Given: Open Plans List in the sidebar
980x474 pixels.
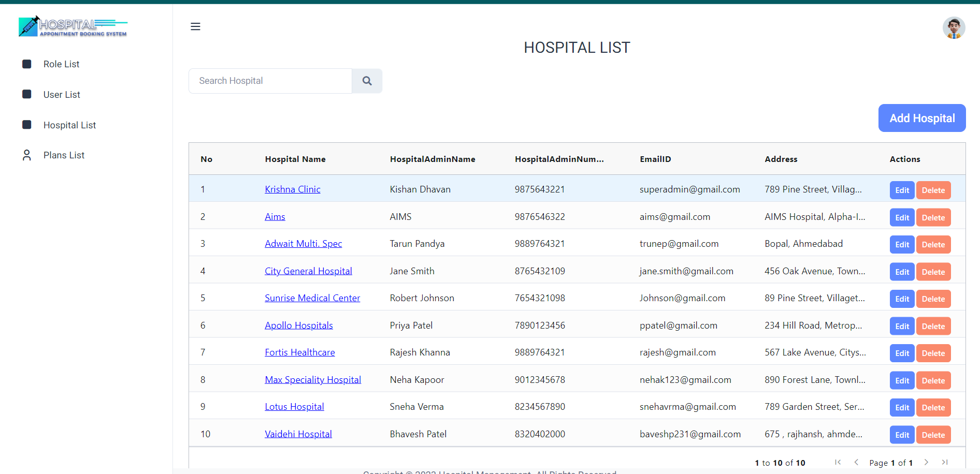Looking at the screenshot, I should (64, 155).
